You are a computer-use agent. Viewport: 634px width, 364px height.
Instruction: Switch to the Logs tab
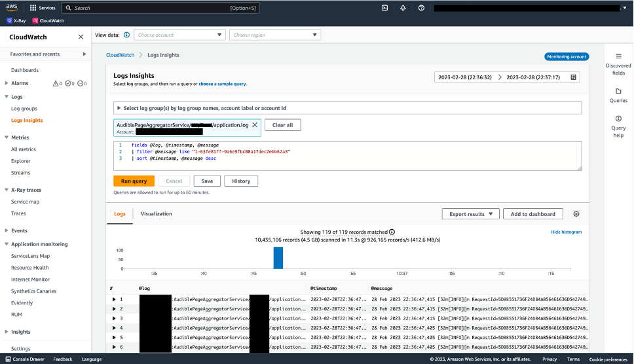(x=120, y=213)
